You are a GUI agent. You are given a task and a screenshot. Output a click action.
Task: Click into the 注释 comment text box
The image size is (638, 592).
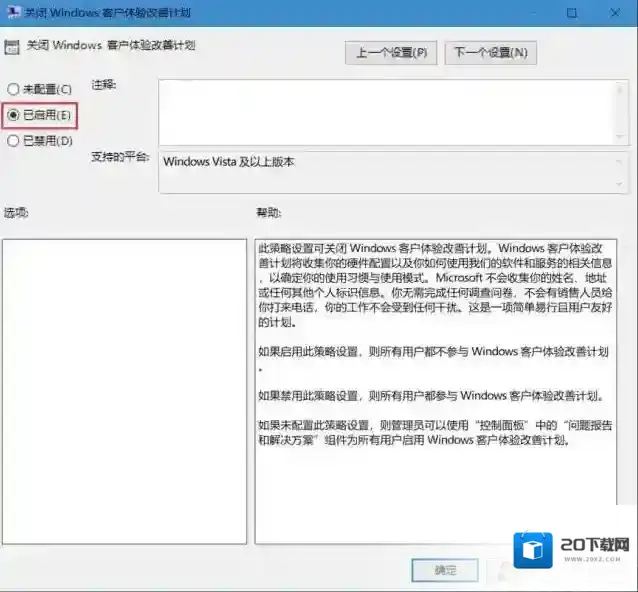coord(387,112)
